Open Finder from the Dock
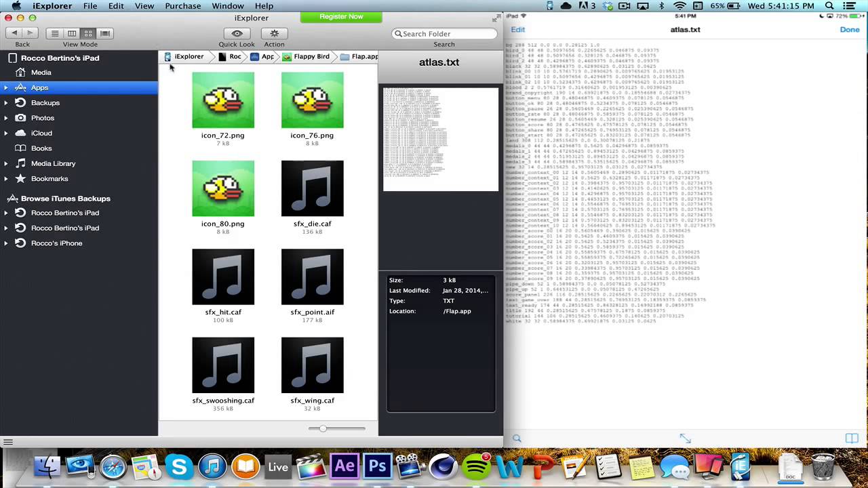This screenshot has width=868, height=488. coord(47,467)
